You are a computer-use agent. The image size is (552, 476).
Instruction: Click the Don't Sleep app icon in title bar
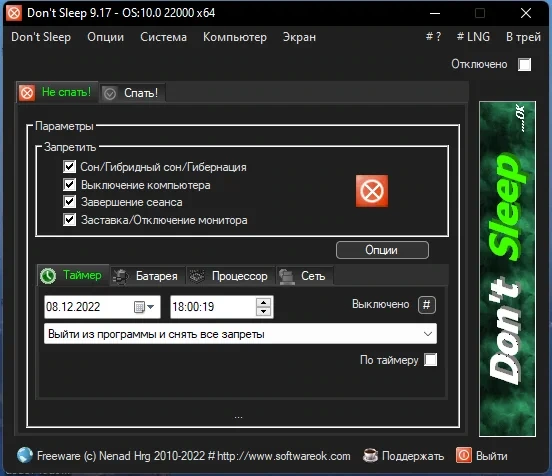pos(14,13)
